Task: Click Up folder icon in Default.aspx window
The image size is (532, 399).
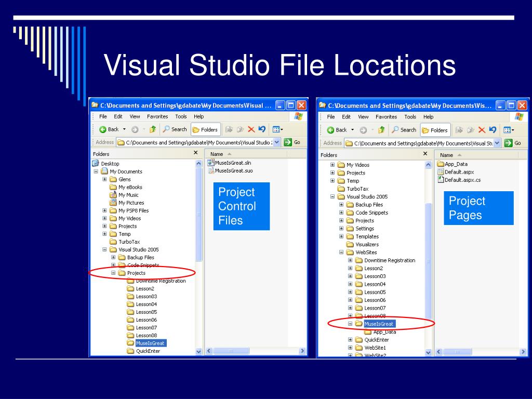Action: pyautogui.click(x=381, y=130)
